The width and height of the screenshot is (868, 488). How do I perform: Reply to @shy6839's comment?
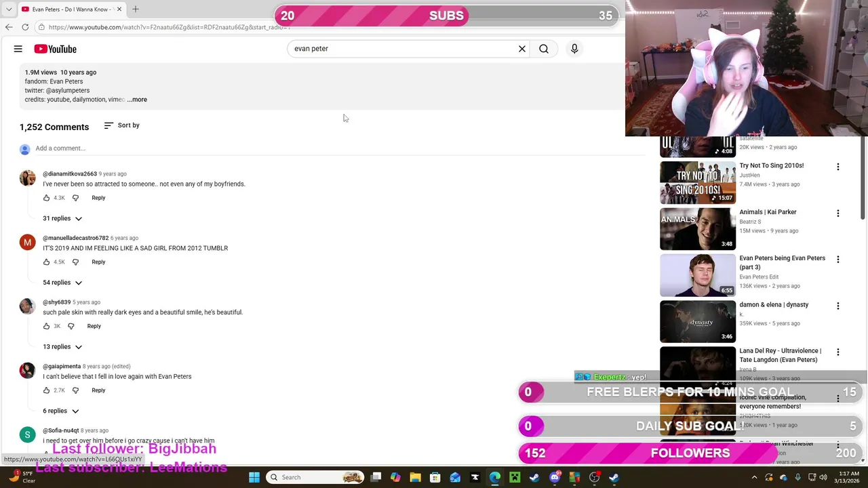click(x=94, y=326)
